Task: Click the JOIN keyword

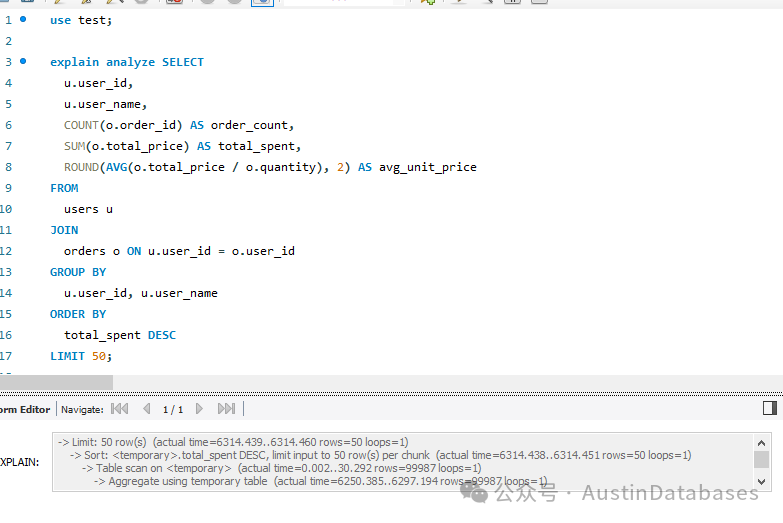Action: (x=64, y=230)
